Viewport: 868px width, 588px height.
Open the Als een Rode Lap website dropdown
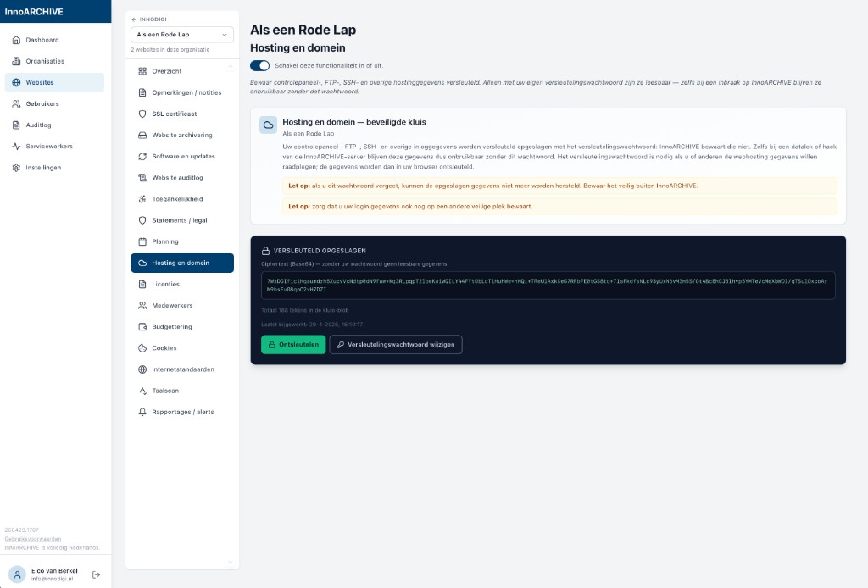tap(182, 35)
